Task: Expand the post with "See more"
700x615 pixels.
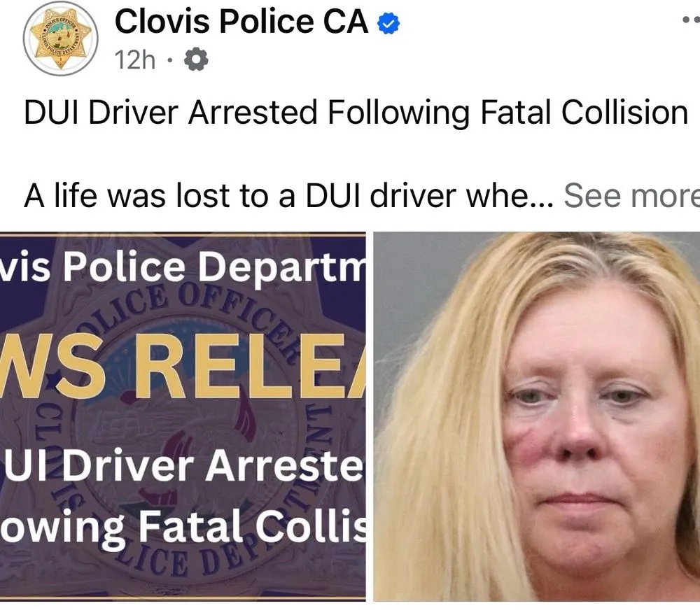Action: pos(631,197)
